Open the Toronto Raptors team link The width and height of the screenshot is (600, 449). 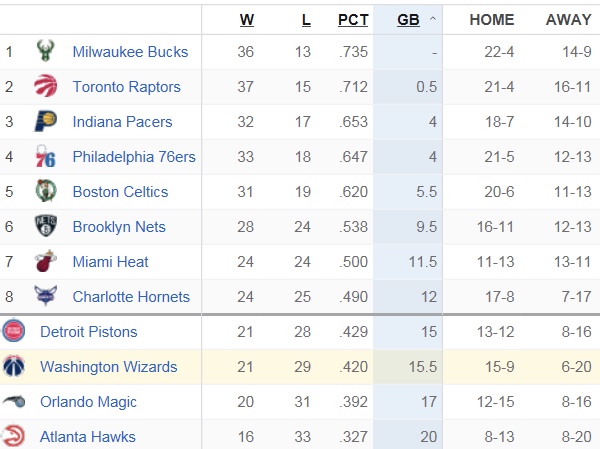[x=126, y=87]
